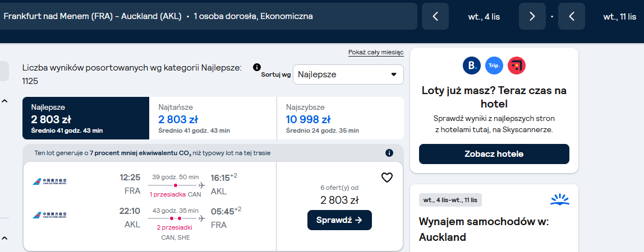Click the results count 1125
This screenshot has height=252, width=644.
[30, 81]
